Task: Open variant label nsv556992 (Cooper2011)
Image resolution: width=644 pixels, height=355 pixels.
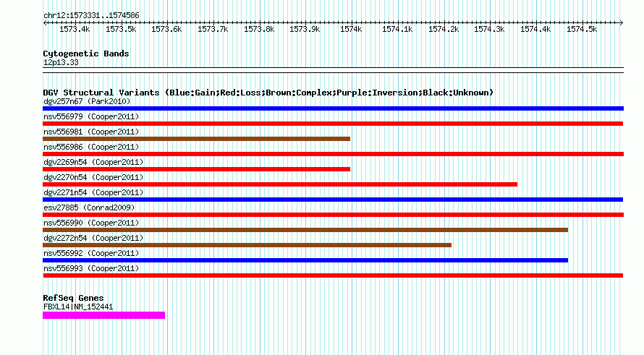Action: [91, 253]
